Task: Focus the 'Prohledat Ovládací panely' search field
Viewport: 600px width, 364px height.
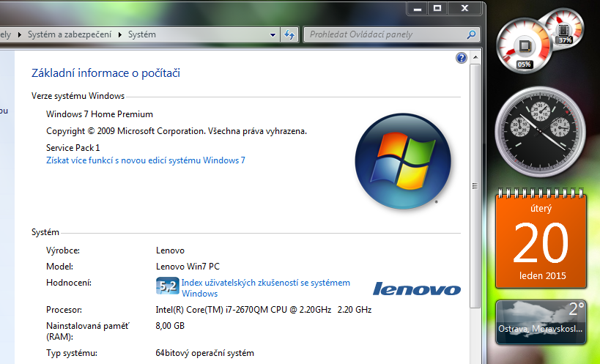Action: 385,34
